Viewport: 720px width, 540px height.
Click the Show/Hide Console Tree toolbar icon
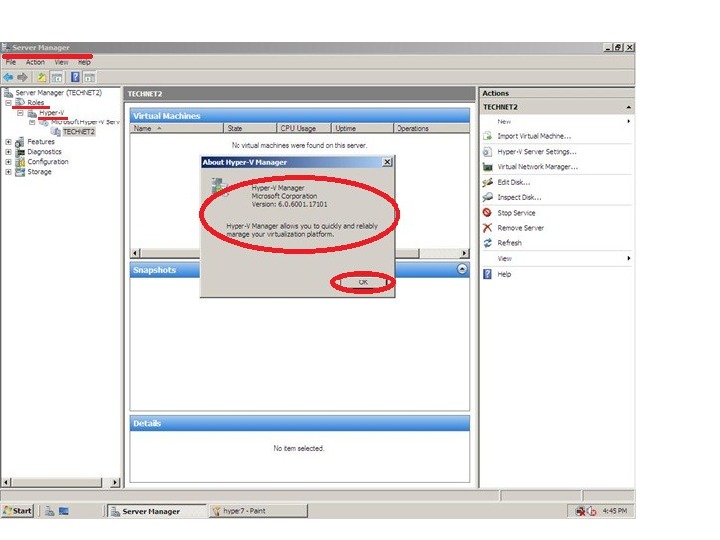click(57, 77)
